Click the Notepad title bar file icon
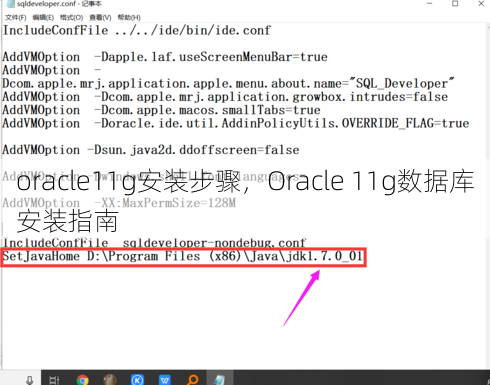The image size is (490, 385). [x=11, y=4]
